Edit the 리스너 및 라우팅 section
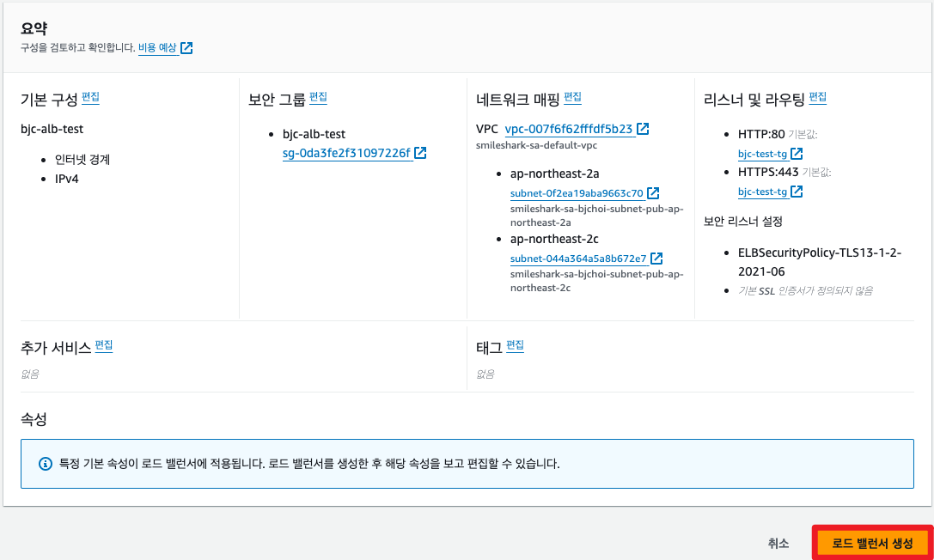The width and height of the screenshot is (934, 560). click(817, 97)
